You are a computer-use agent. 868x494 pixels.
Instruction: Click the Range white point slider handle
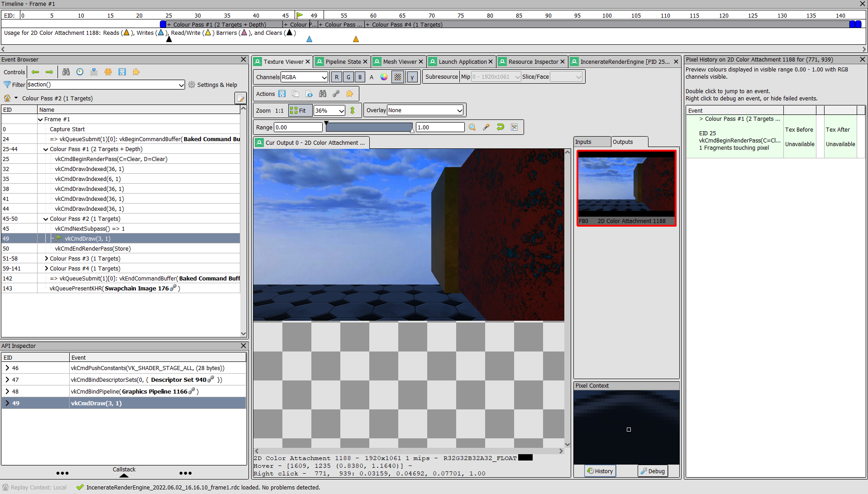pyautogui.click(x=412, y=130)
